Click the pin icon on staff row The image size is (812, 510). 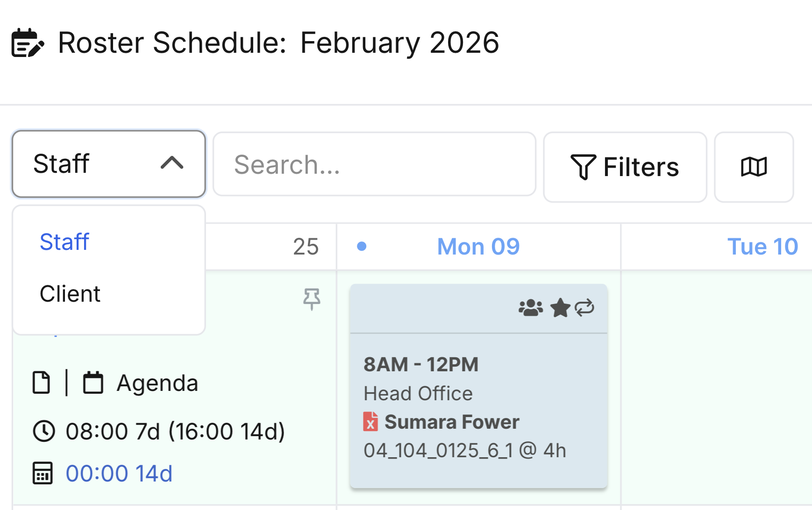[x=312, y=299]
